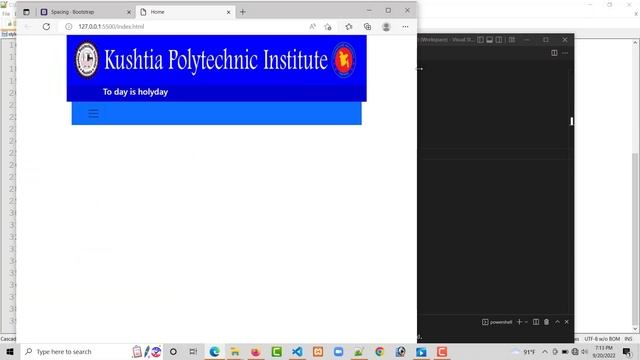640x360 pixels.
Task: Open the 91°F weather widget
Action: (524, 351)
